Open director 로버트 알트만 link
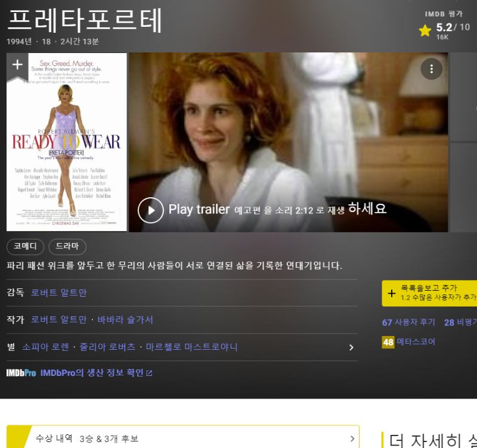 (58, 293)
